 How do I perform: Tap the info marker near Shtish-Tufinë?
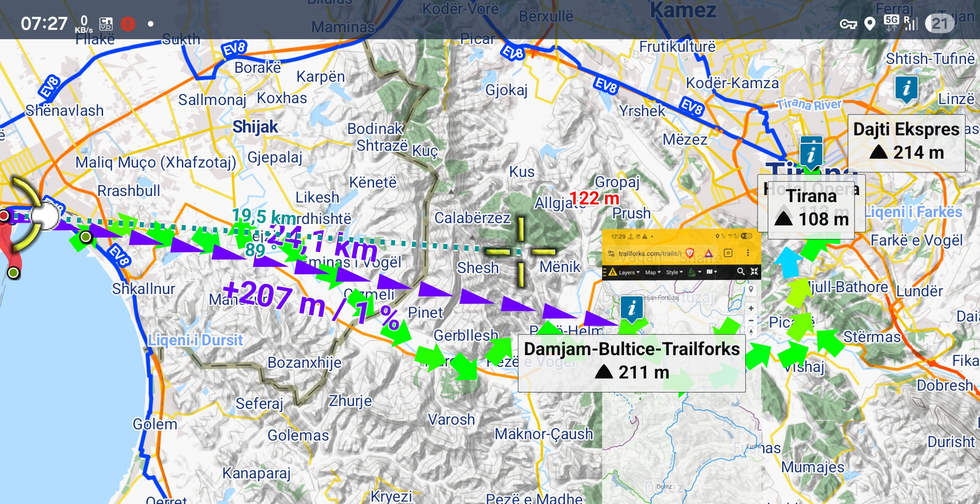pos(906,88)
